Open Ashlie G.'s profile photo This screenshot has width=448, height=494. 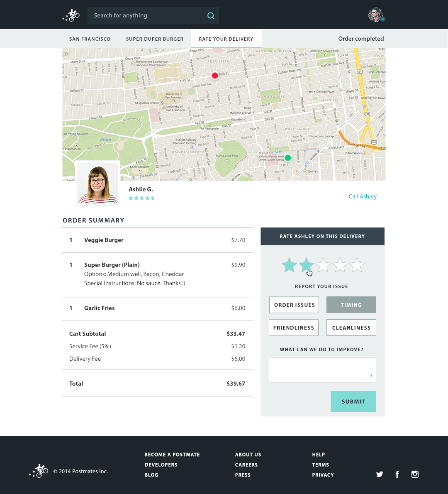coord(97,183)
